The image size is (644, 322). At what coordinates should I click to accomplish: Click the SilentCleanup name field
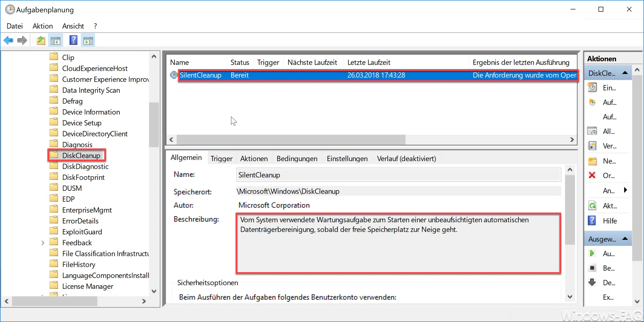tap(398, 175)
